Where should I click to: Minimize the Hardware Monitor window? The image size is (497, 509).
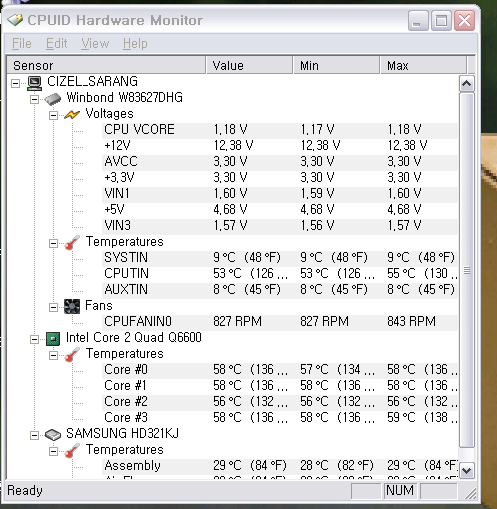click(418, 21)
